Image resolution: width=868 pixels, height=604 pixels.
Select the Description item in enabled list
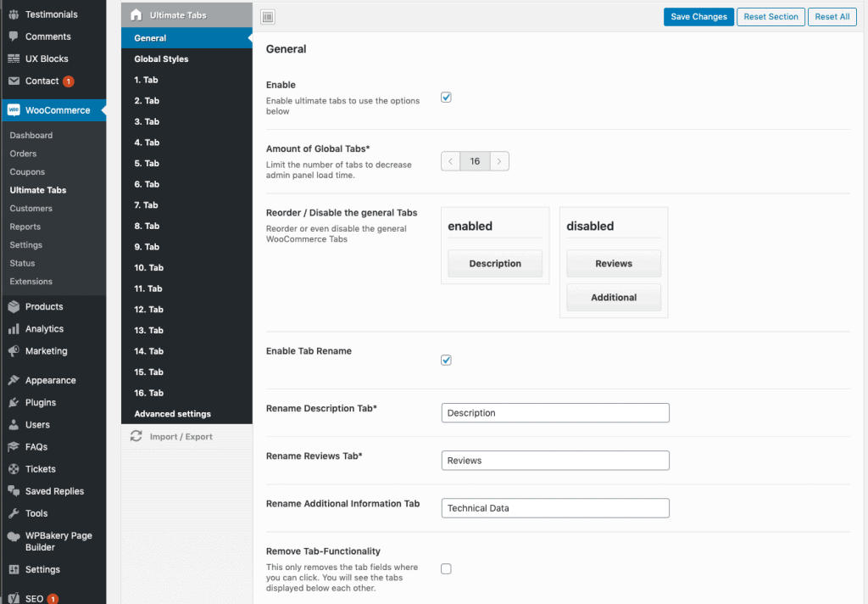pos(495,264)
